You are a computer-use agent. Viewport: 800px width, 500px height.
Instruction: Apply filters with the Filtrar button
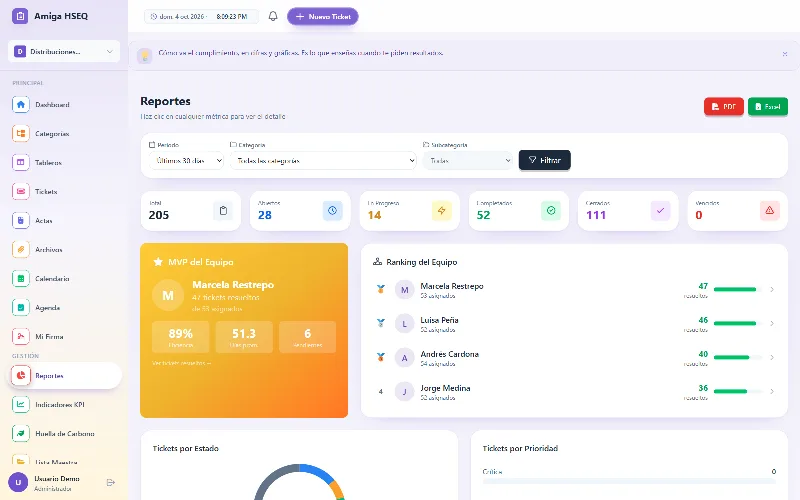tap(544, 160)
